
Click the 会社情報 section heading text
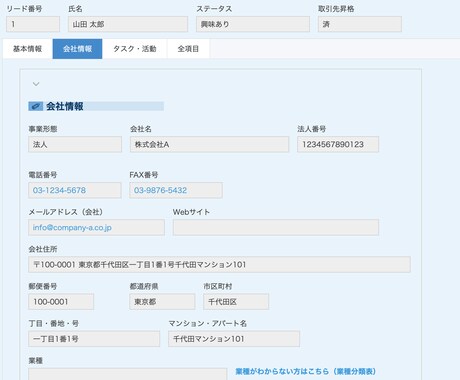(65, 106)
